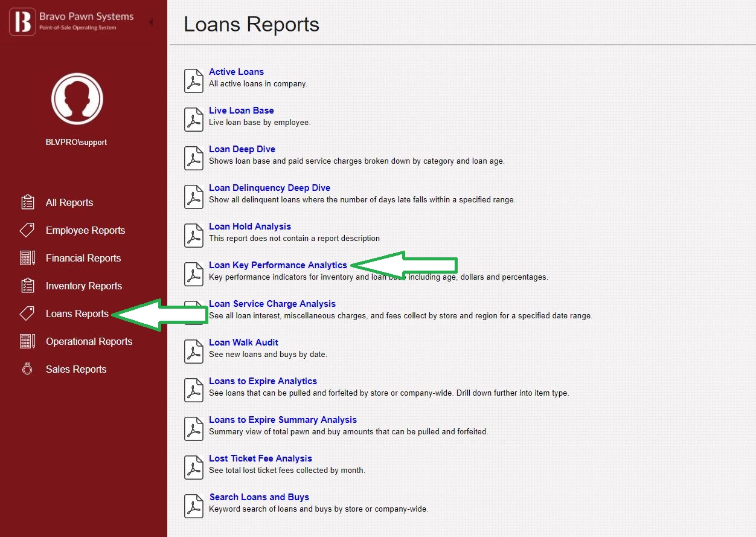The height and width of the screenshot is (537, 756).
Task: Click 'Keyword search of loans and buys' description
Action: pos(318,509)
